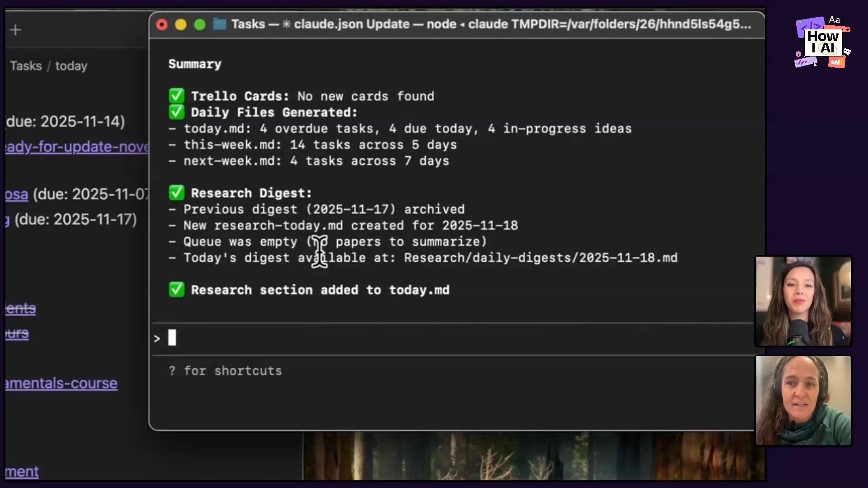Click the Trello Cards green checkmark

click(x=176, y=96)
